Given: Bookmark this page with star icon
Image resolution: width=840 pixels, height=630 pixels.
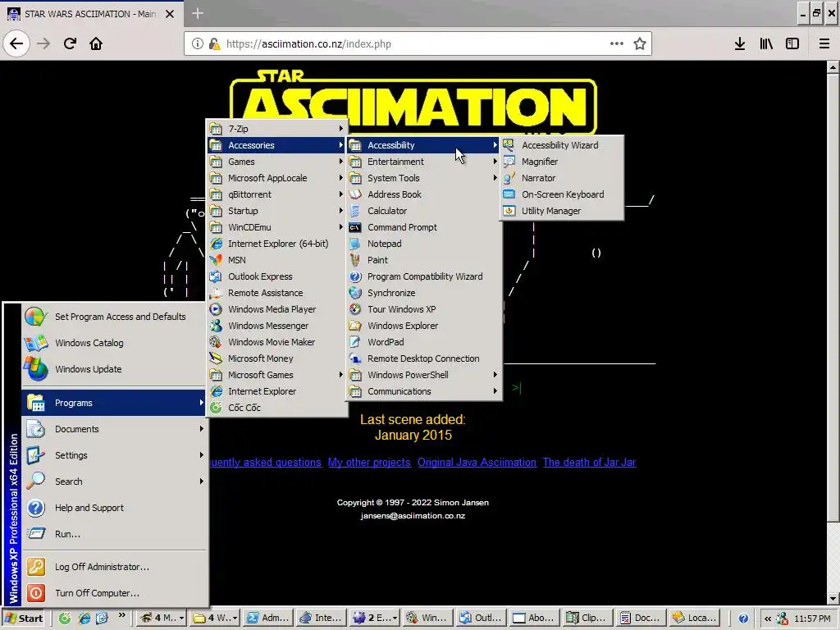Looking at the screenshot, I should (640, 43).
